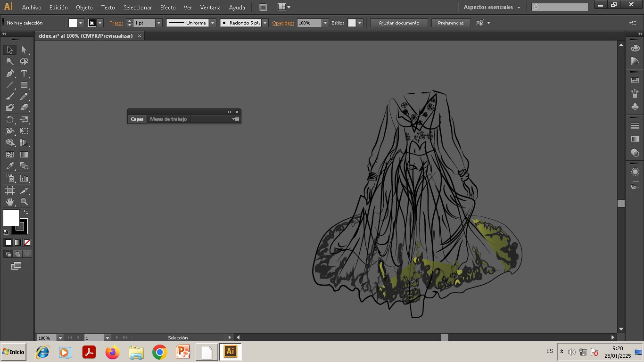Open the Opacidad percentage dropdown
644x362 pixels.
[325, 23]
